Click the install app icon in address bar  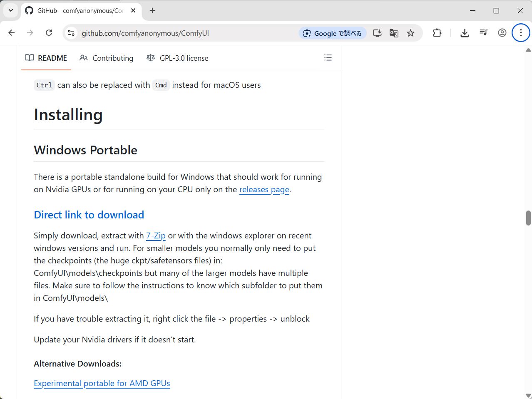(377, 33)
